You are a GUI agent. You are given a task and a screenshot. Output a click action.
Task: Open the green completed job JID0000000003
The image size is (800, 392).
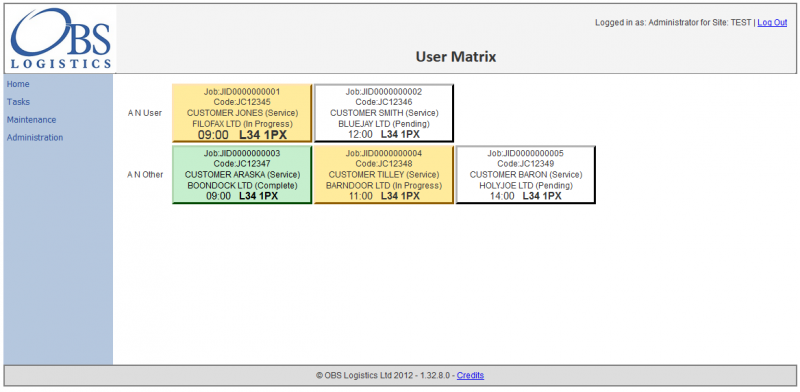242,175
